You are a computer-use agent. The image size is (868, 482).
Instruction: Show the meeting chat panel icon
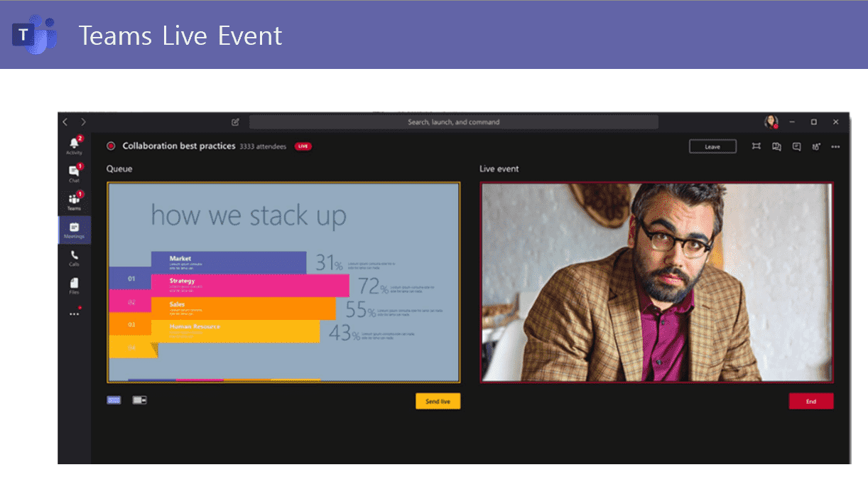796,146
